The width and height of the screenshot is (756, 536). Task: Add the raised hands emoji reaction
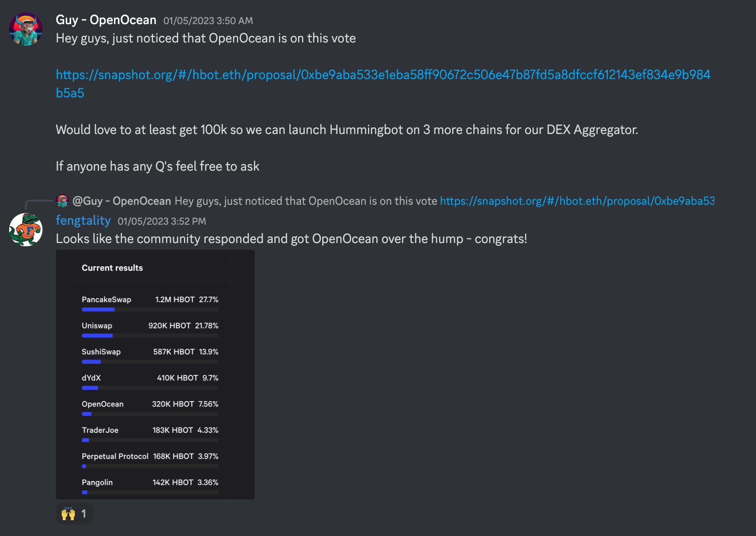tap(68, 514)
